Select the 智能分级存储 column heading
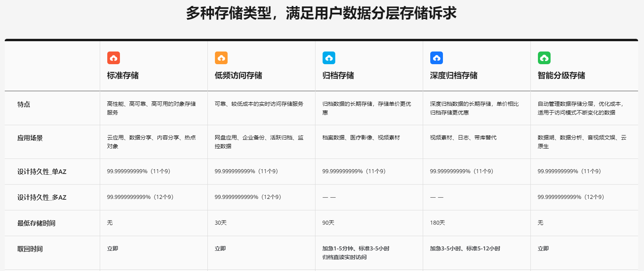644x271 pixels. [x=561, y=75]
